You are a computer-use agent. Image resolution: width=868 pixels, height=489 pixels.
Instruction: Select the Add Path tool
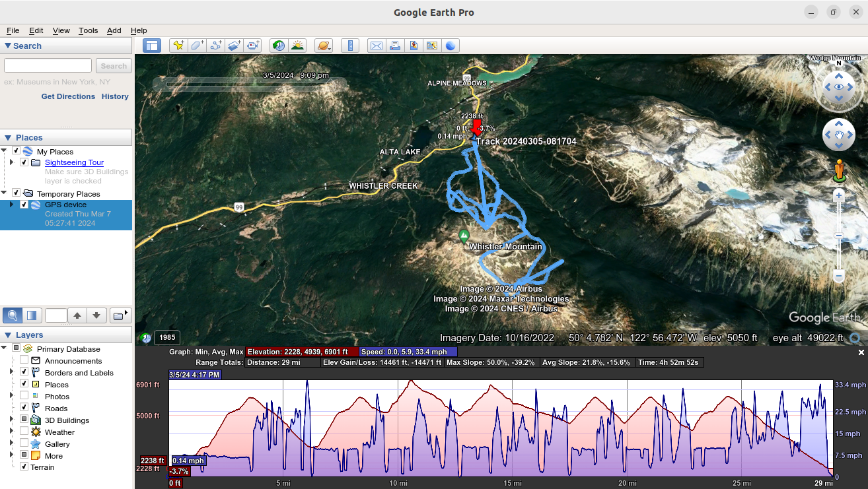[x=215, y=46]
